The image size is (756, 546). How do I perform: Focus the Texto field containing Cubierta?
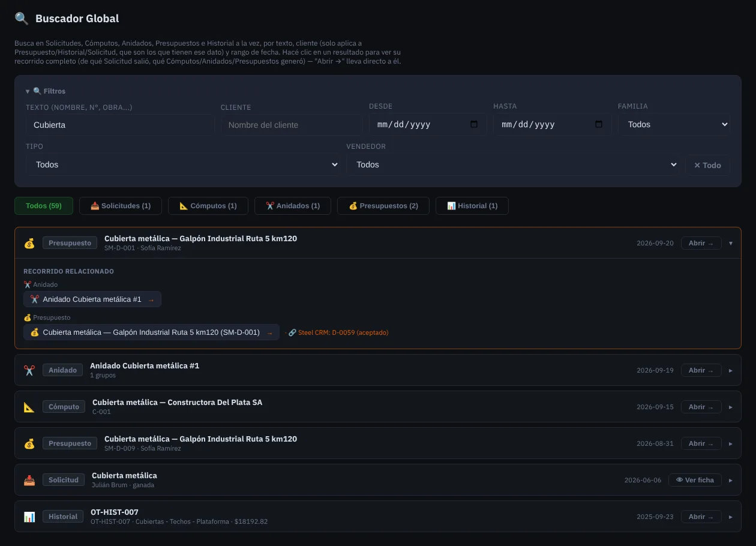pyautogui.click(x=120, y=125)
